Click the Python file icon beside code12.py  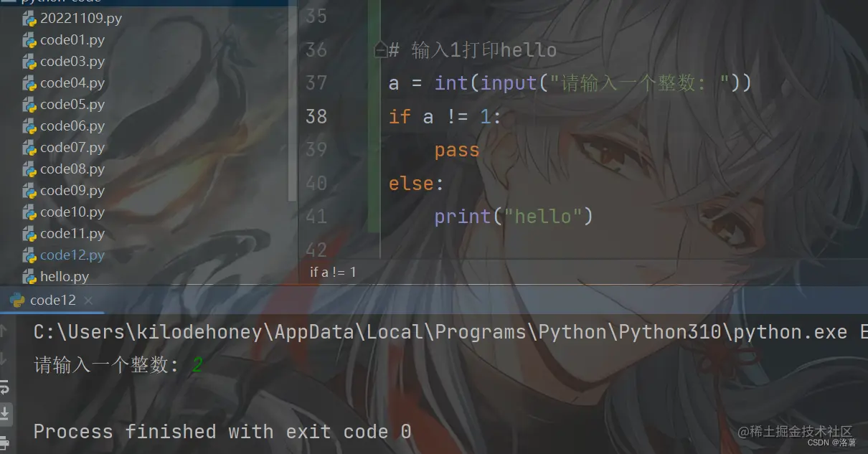[29, 255]
